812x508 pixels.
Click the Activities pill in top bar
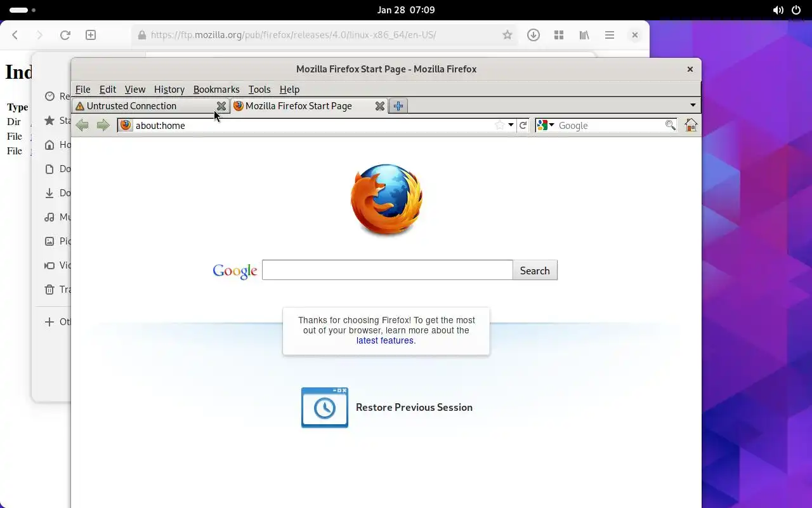[x=23, y=10]
